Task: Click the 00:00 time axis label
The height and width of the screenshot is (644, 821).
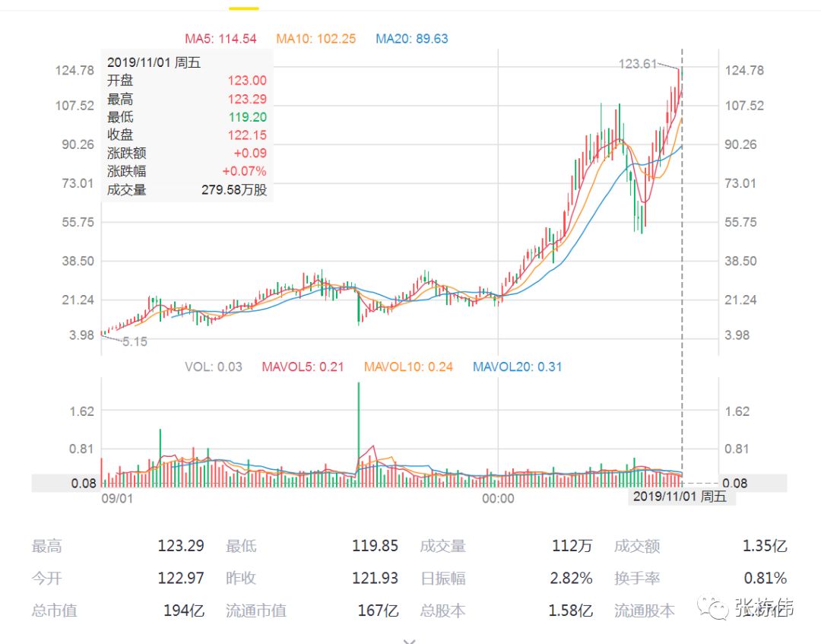Action: [x=498, y=499]
